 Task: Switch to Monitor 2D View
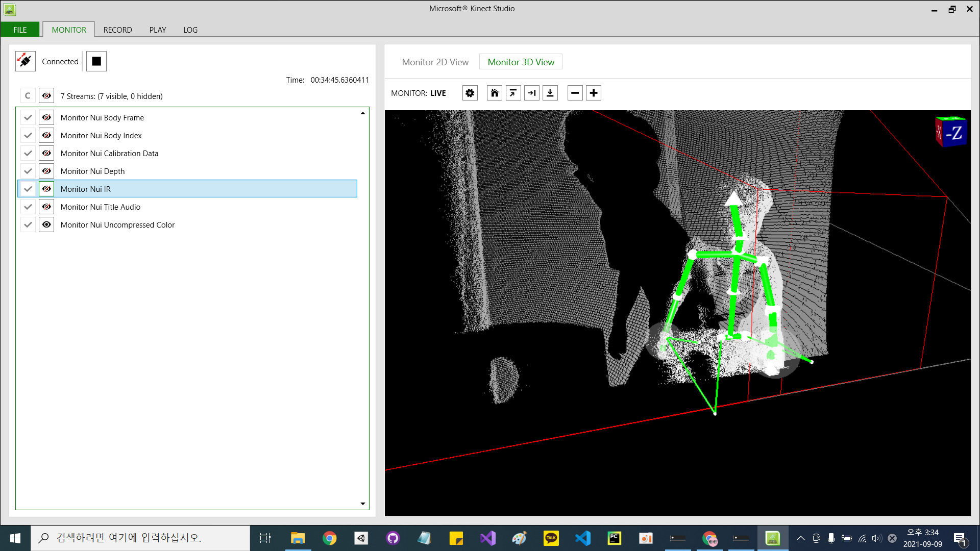(x=435, y=62)
